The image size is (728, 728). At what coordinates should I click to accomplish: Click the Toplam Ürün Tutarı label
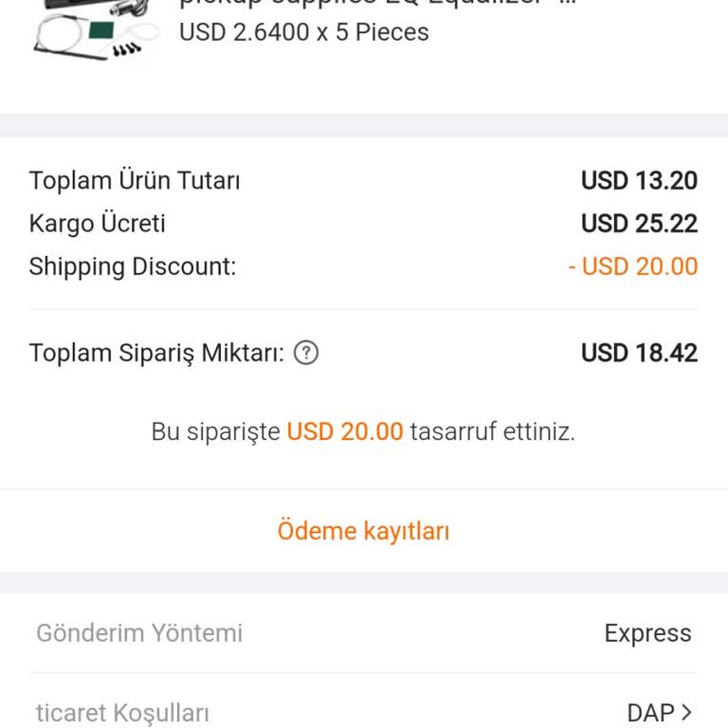[x=135, y=180]
